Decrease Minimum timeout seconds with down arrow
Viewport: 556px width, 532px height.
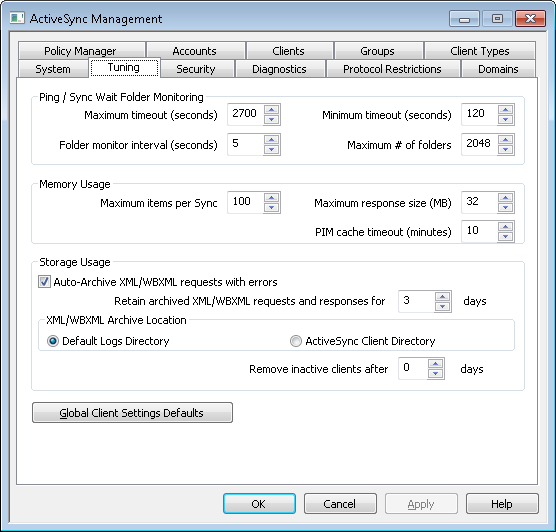[506, 120]
